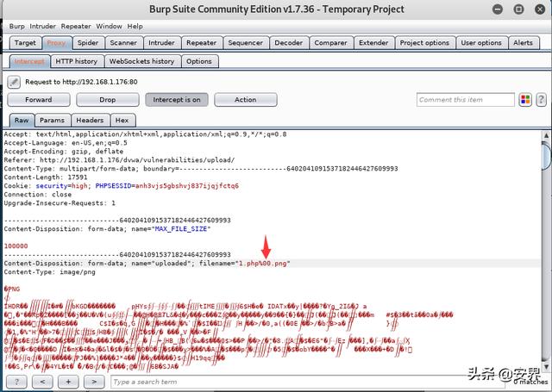Click the Accept-Language header line
Image resolution: width=552 pixels, height=392 pixels.
point(66,143)
